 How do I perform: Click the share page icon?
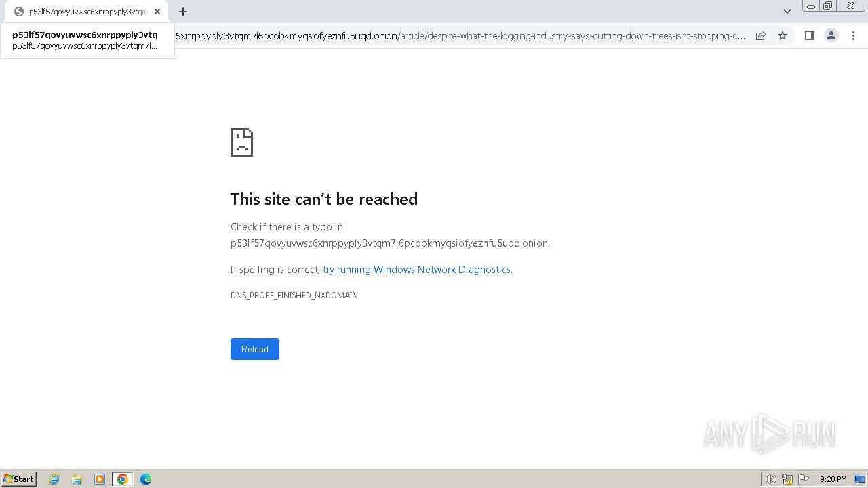[761, 36]
